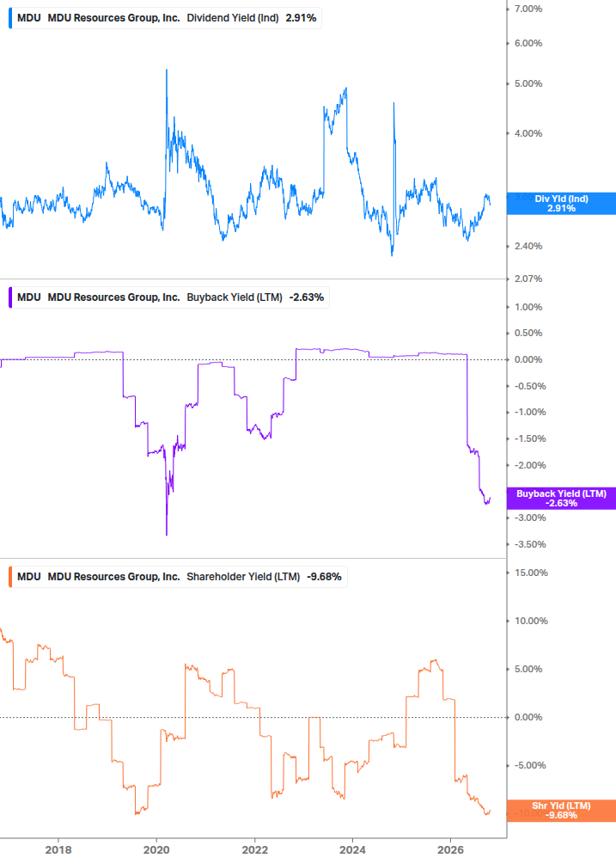Click the 4.00% tick on dividend yield axis
Viewport: 616px width, 864px height.
click(x=528, y=133)
